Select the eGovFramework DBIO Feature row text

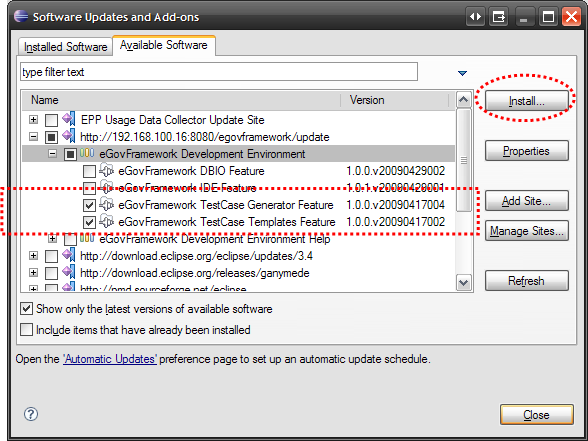tap(191, 171)
